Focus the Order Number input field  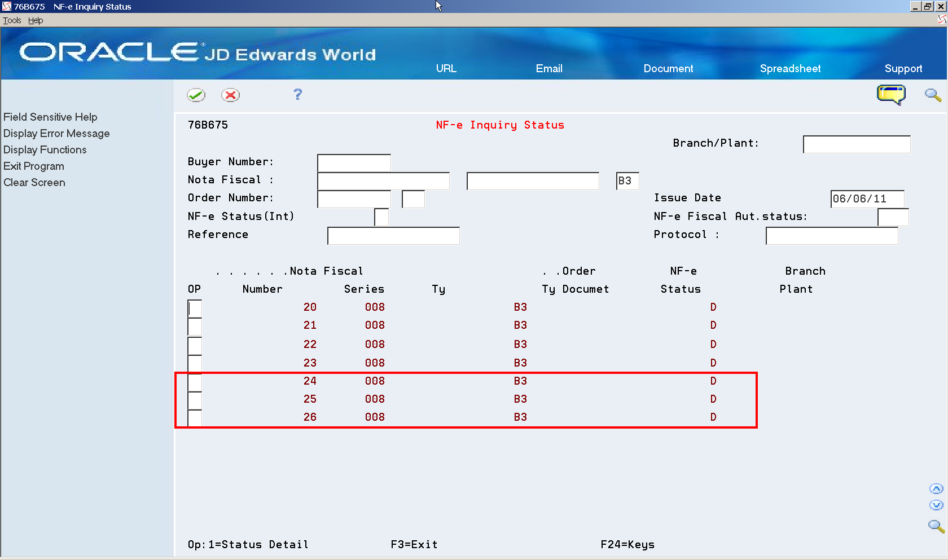coord(354,199)
